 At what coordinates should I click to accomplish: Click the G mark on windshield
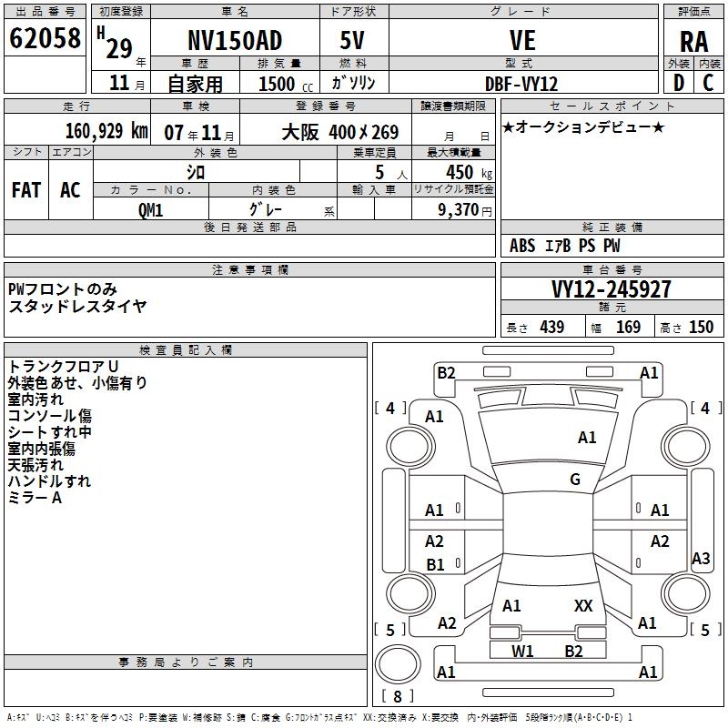(x=575, y=480)
